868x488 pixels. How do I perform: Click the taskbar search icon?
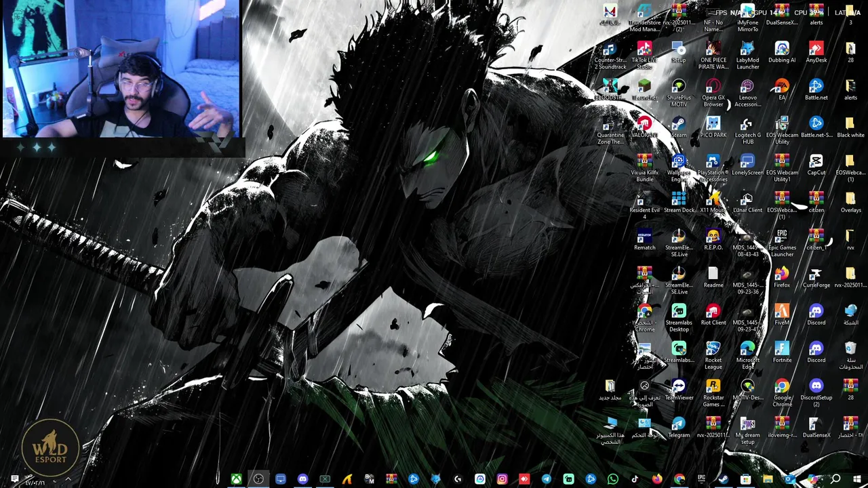836,479
